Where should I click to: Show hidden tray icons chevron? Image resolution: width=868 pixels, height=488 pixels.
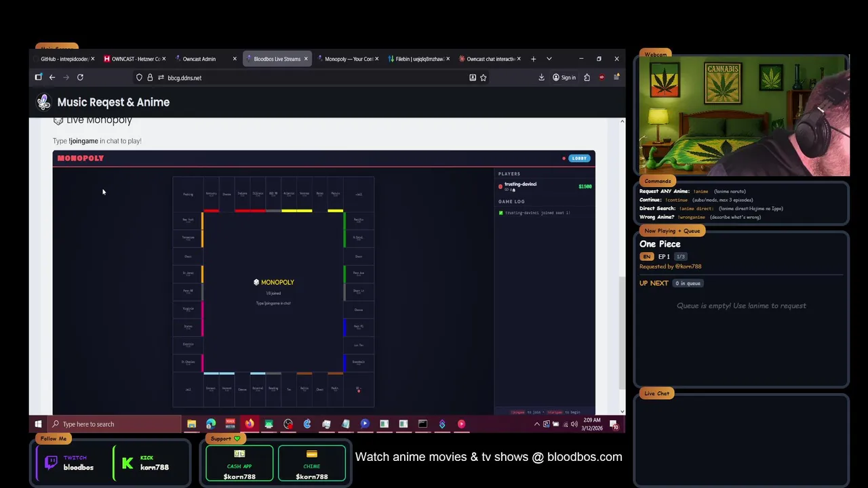537,424
